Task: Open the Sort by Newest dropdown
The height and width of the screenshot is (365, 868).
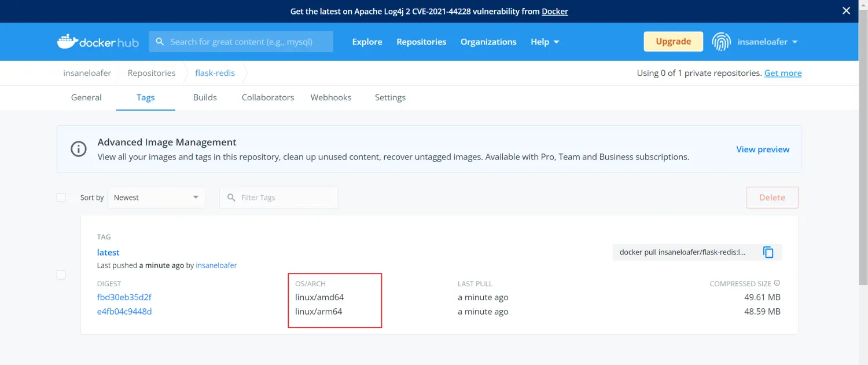Action: pos(156,198)
